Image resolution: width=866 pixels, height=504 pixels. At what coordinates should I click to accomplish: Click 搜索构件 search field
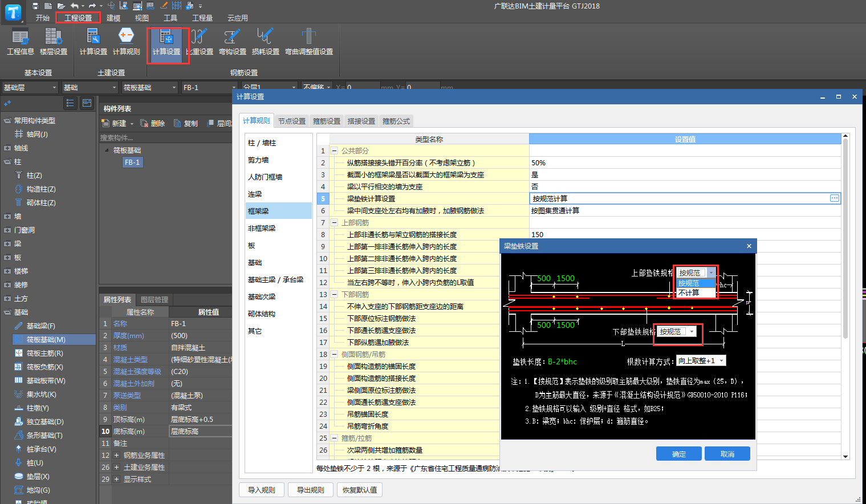coord(165,137)
